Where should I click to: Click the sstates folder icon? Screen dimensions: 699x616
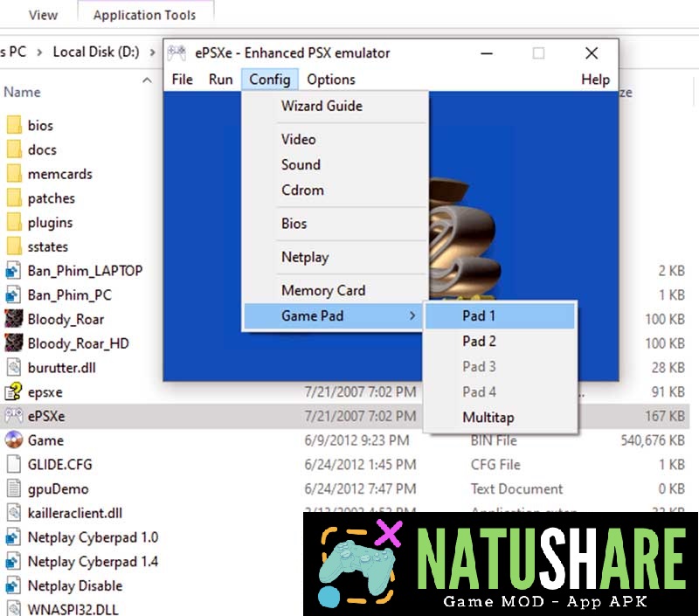[14, 246]
